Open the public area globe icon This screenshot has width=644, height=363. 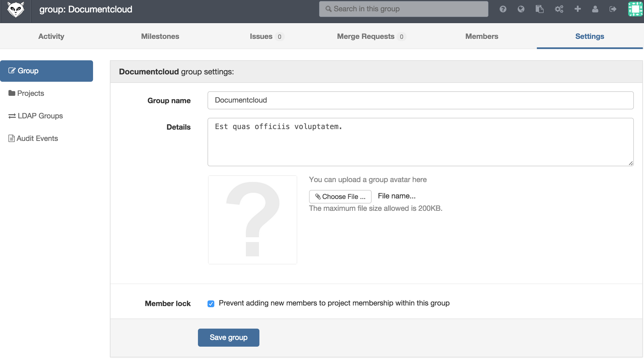tap(521, 9)
